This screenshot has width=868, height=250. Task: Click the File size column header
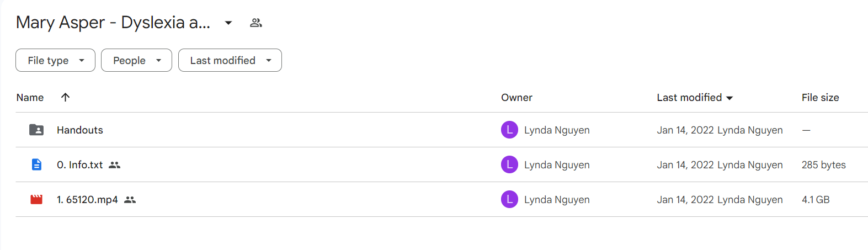pyautogui.click(x=820, y=98)
